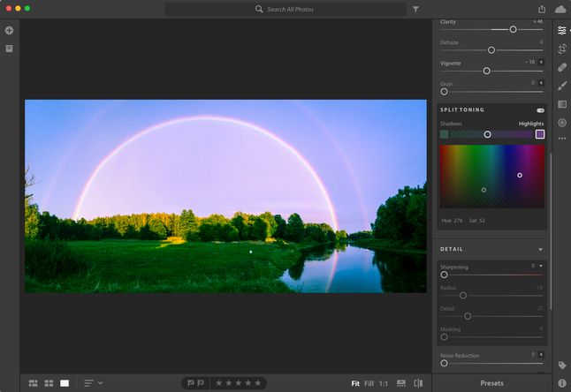Rate the photo five stars

(x=258, y=383)
